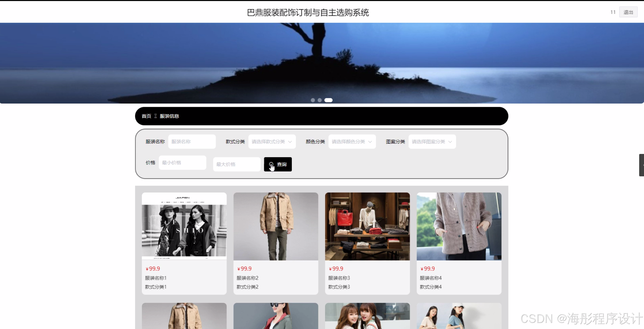Select the 服装信息 breadcrumb item
The height and width of the screenshot is (329, 644).
coord(169,116)
